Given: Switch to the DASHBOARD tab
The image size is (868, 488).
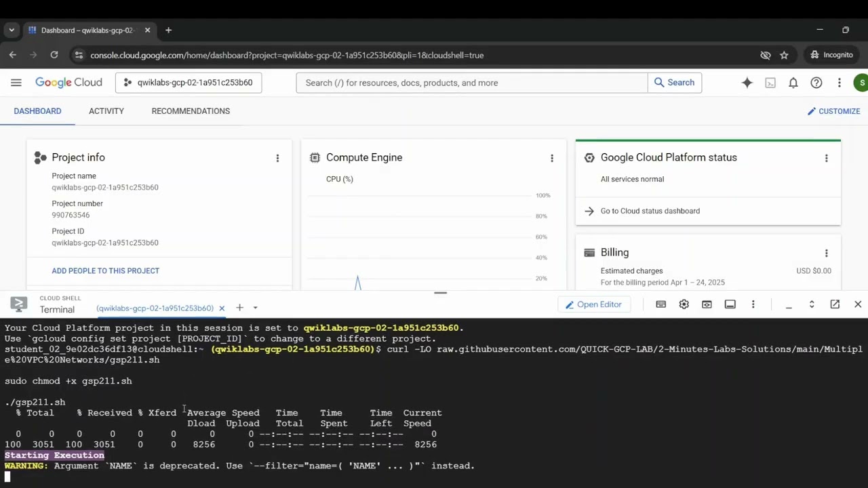Looking at the screenshot, I should point(37,111).
